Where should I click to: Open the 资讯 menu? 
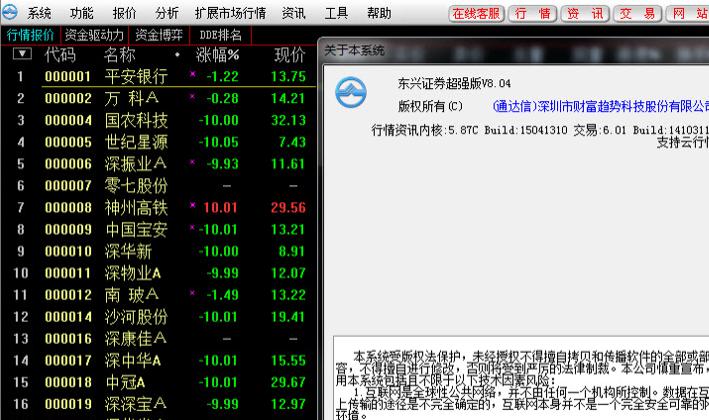(293, 13)
